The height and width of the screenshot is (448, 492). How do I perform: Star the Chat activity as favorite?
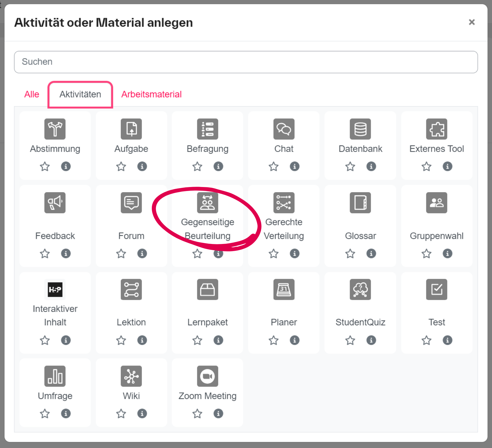pos(273,166)
